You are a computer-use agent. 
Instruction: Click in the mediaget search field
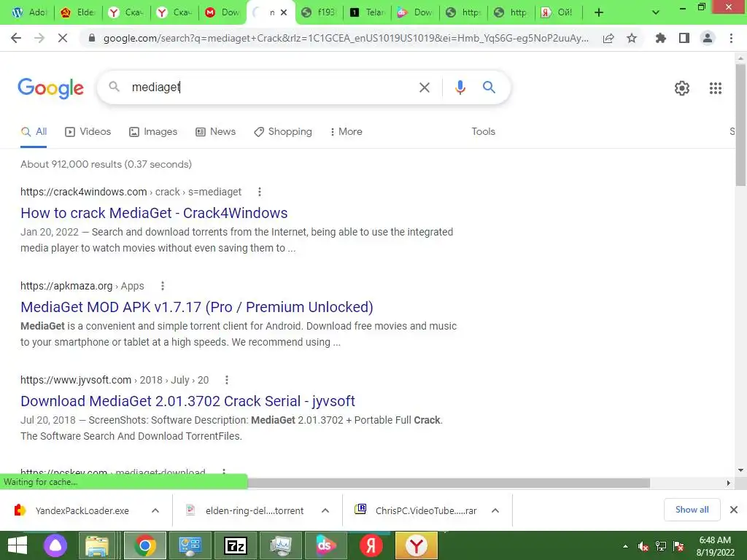tap(271, 87)
